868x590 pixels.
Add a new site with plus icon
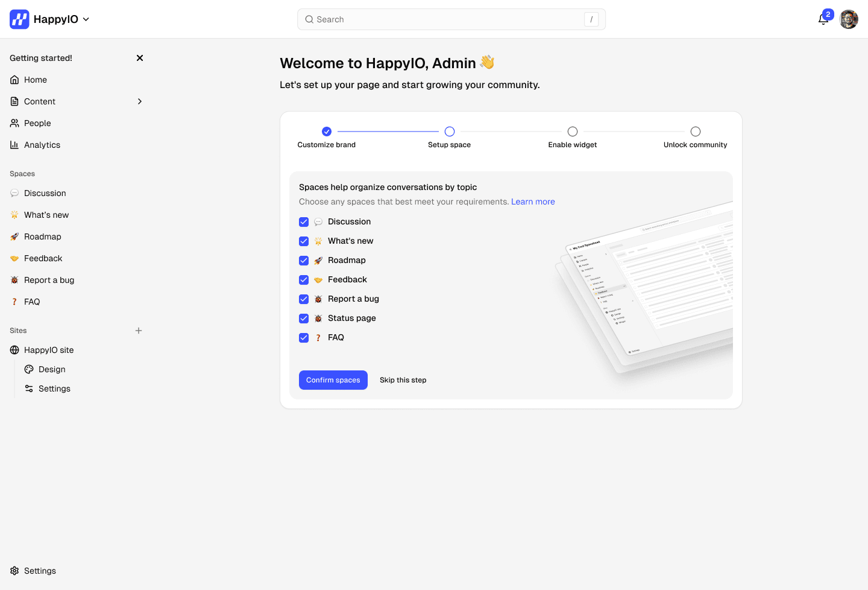pos(139,331)
